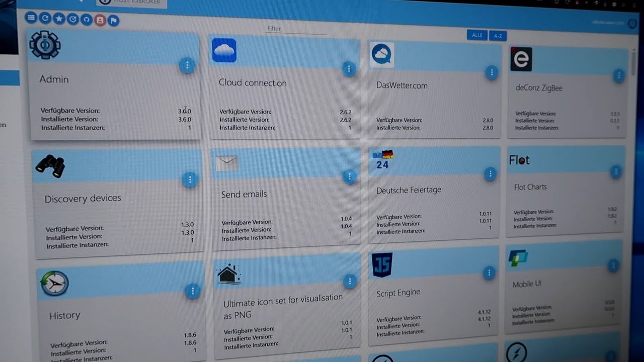Click "Installierte Version:" label on Cloud connection card
Screen dimensions: 644x362
tap(245, 120)
